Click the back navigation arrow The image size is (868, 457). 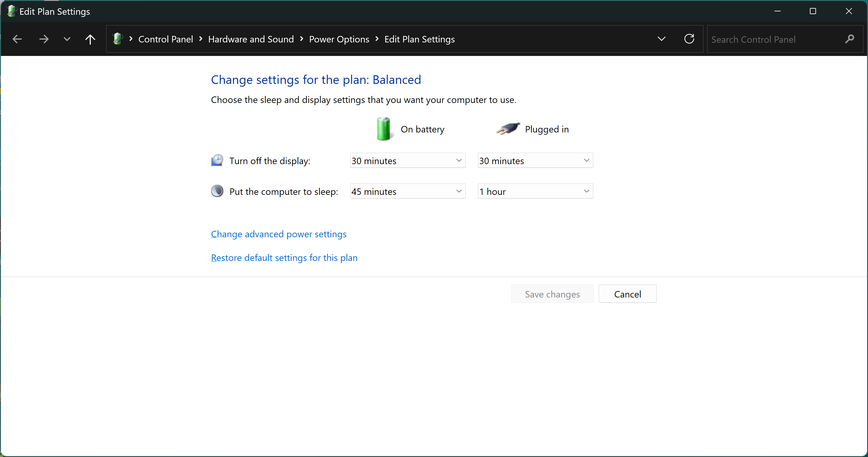click(17, 39)
